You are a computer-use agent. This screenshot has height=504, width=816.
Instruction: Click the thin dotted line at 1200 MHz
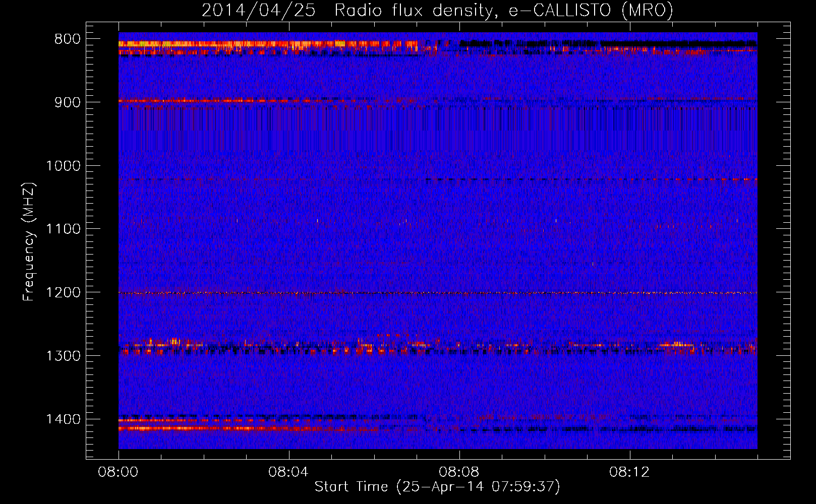tap(438, 293)
